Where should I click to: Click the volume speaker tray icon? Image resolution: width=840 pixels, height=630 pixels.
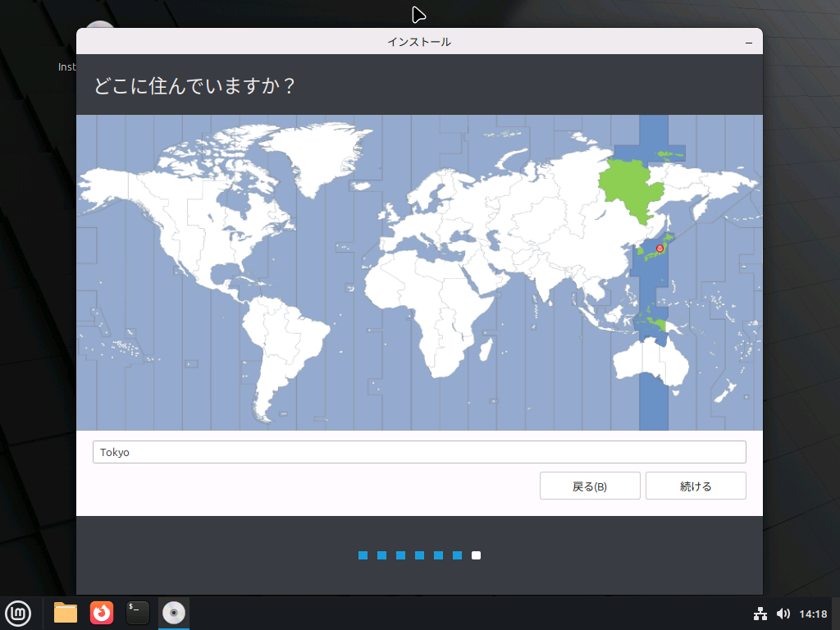pos(782,613)
